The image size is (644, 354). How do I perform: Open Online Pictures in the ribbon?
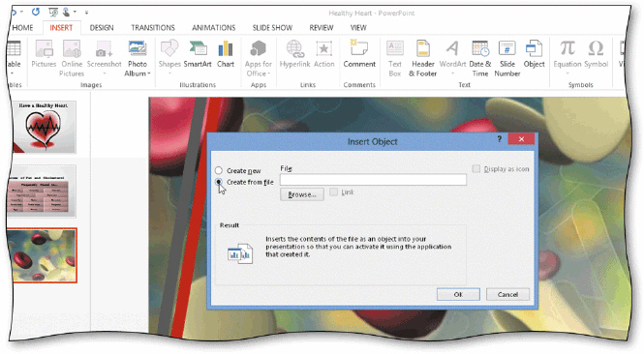pyautogui.click(x=72, y=58)
